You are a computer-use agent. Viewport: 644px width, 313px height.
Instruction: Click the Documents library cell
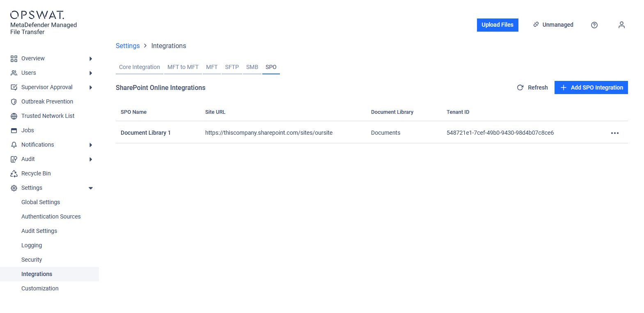click(x=385, y=133)
